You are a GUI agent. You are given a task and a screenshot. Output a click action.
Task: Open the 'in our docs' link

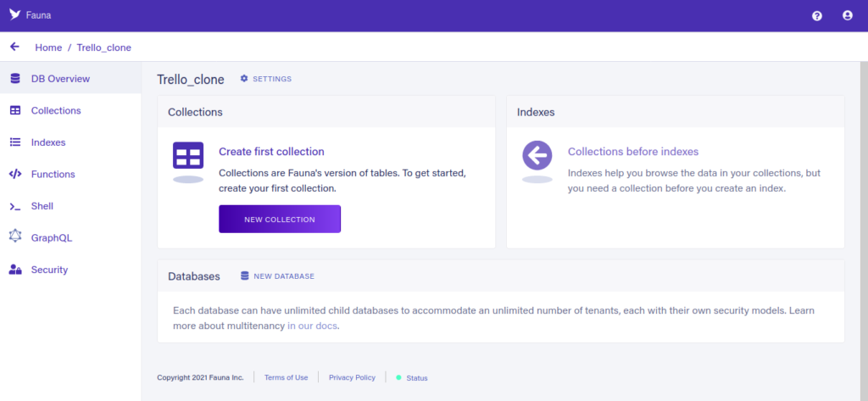[x=312, y=326]
